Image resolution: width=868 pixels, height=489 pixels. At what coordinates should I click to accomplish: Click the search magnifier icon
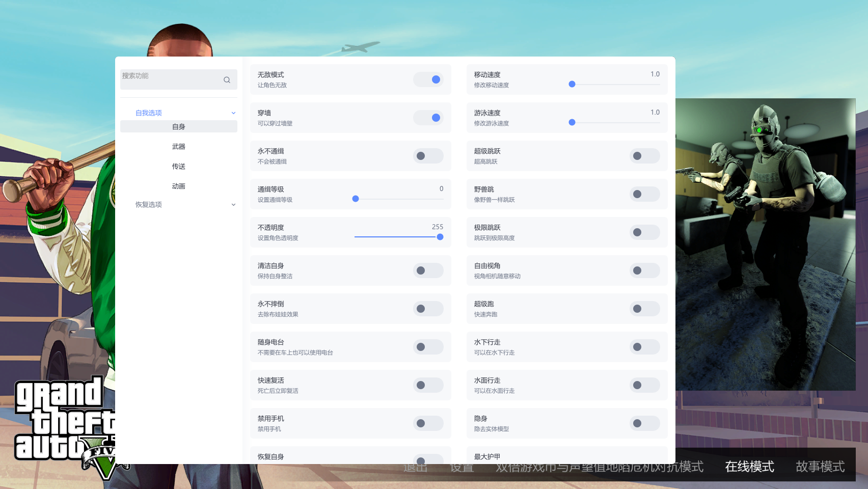227,80
